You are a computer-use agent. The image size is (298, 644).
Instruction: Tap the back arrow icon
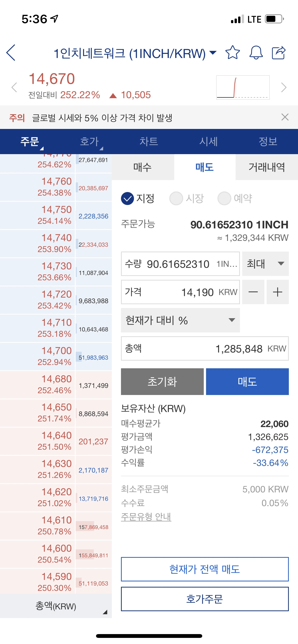pos(11,53)
